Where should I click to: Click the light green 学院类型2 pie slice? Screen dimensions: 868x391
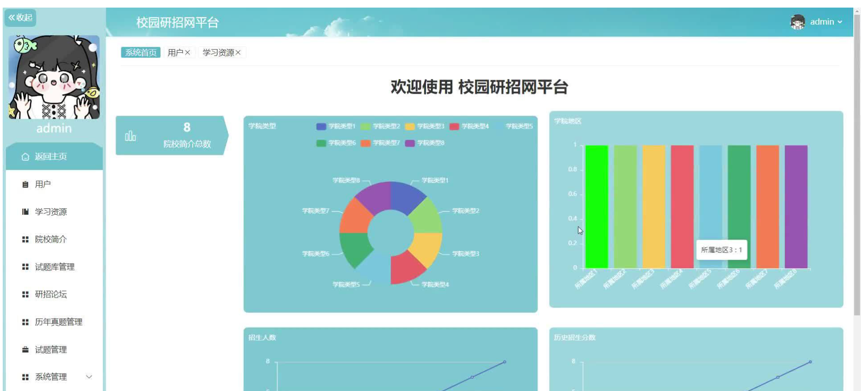click(x=426, y=219)
